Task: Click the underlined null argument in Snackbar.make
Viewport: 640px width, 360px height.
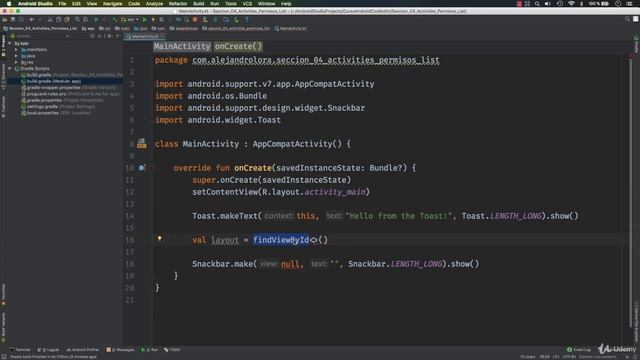Action: (290, 264)
